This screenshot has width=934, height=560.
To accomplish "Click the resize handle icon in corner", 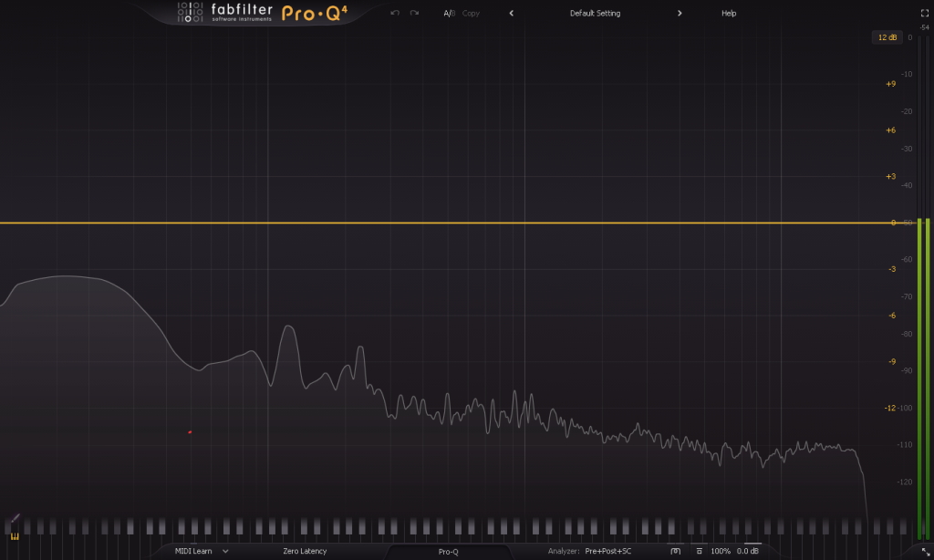I will click(925, 552).
